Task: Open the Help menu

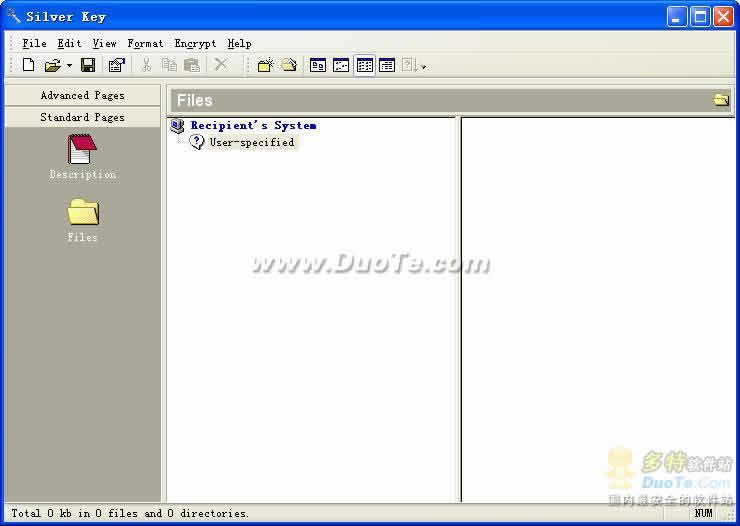Action: tap(239, 43)
